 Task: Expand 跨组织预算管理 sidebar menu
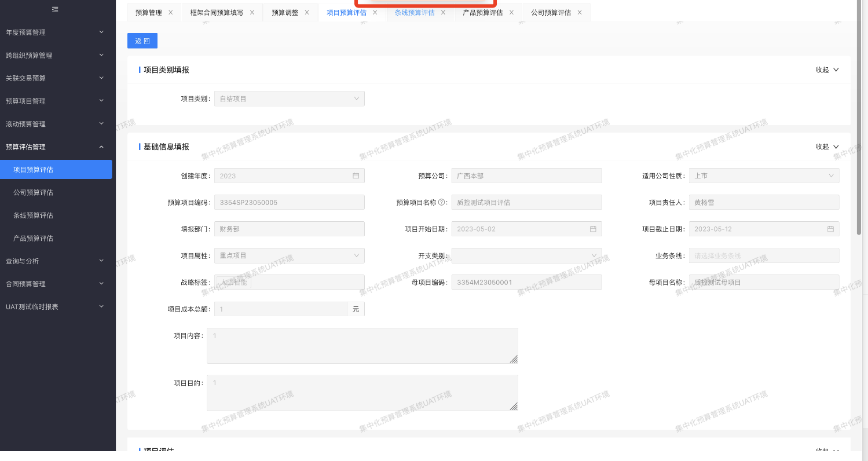56,55
